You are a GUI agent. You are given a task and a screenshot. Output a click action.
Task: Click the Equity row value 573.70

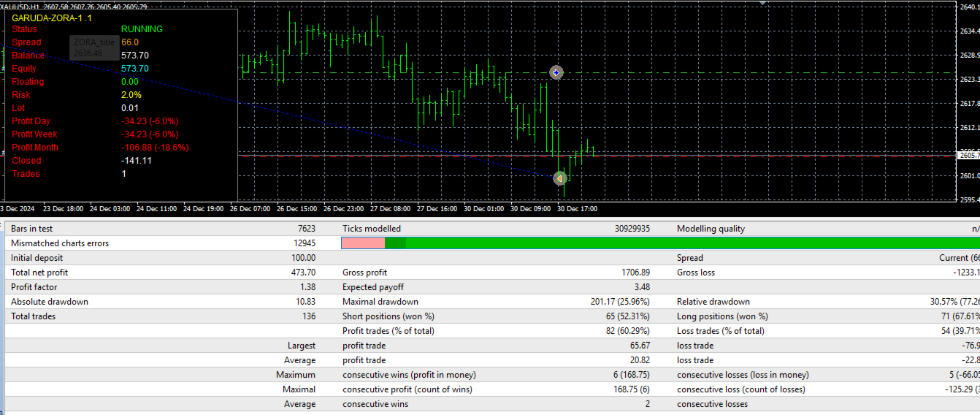coord(135,69)
